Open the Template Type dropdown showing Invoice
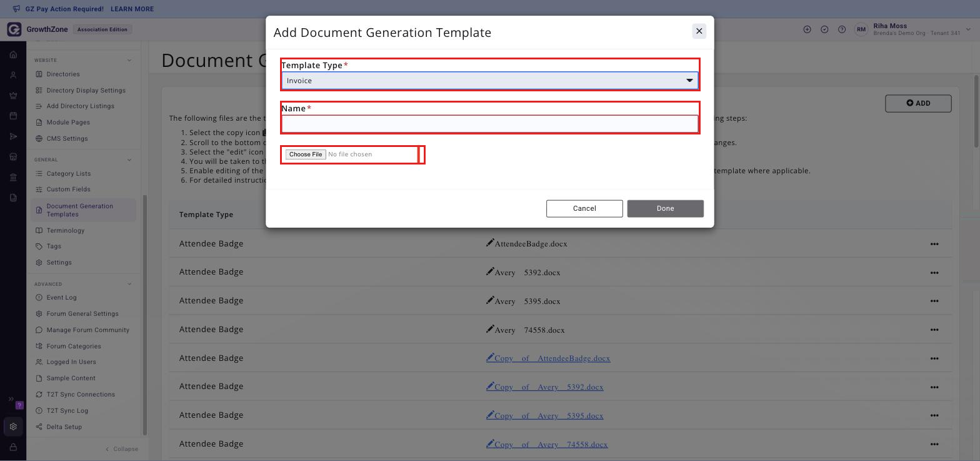This screenshot has width=980, height=461. tap(490, 81)
